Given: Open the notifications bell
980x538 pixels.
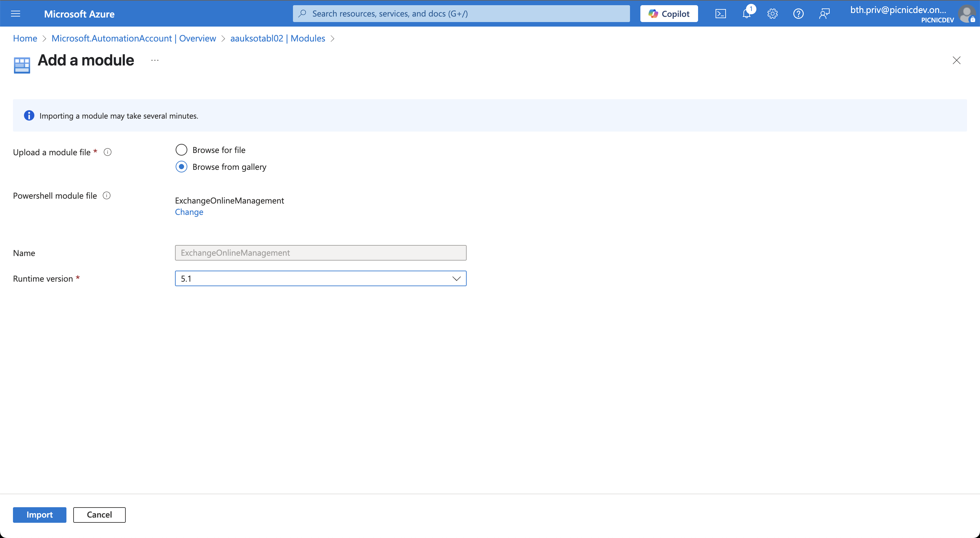Looking at the screenshot, I should (x=747, y=14).
